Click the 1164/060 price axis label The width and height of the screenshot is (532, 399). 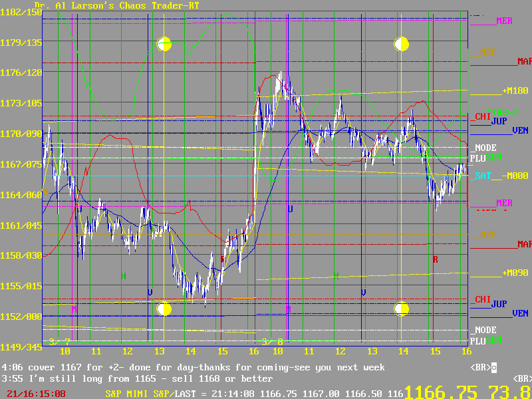coord(21,195)
